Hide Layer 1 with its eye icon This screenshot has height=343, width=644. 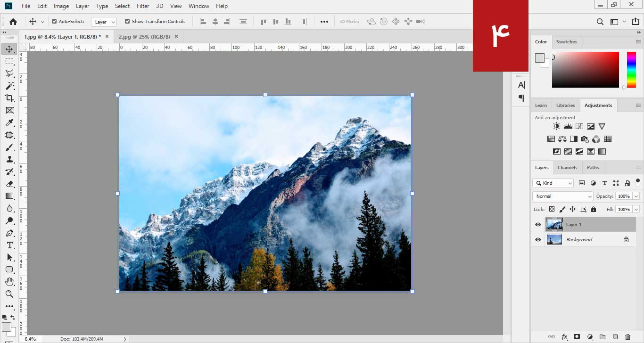[x=538, y=225]
